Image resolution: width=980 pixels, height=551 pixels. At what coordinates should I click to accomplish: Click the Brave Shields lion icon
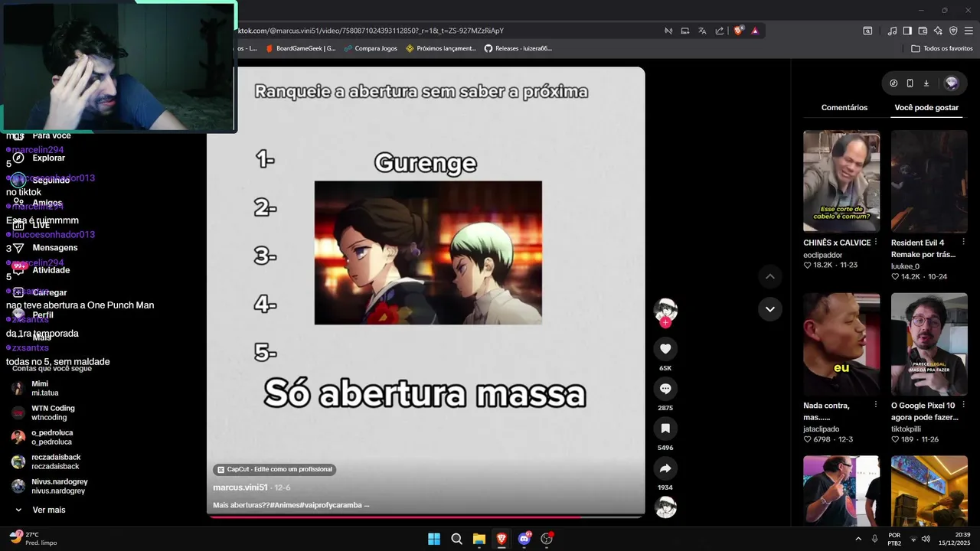pos(738,31)
